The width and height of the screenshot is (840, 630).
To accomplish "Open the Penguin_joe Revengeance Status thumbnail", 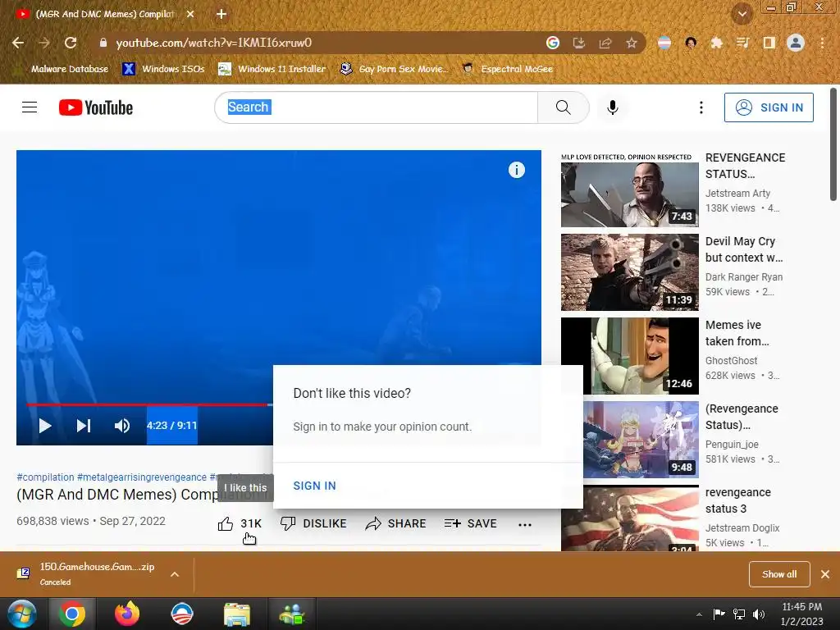I will click(x=629, y=440).
